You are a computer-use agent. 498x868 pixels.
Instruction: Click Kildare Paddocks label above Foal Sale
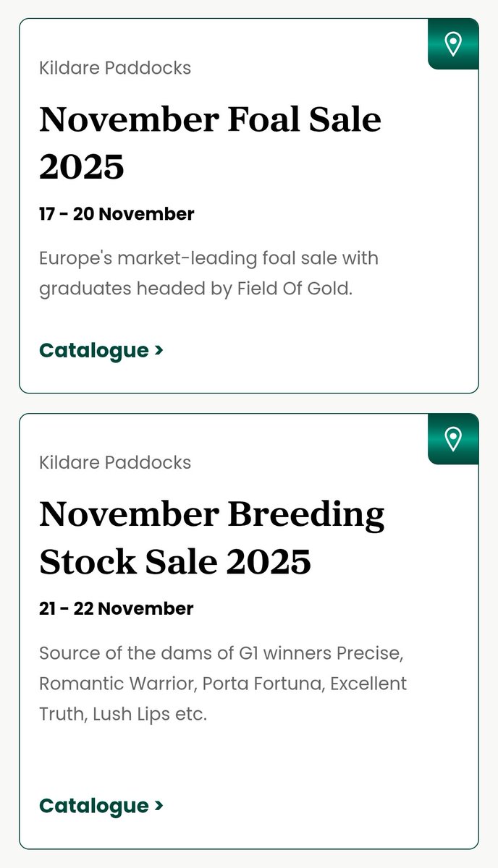(x=115, y=68)
